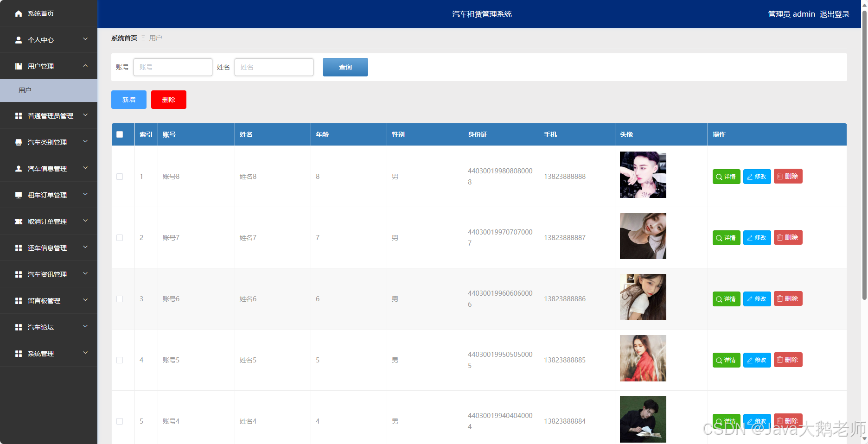This screenshot has height=444, width=868.
Task: Check the row checkbox for 账号8
Action: [120, 177]
